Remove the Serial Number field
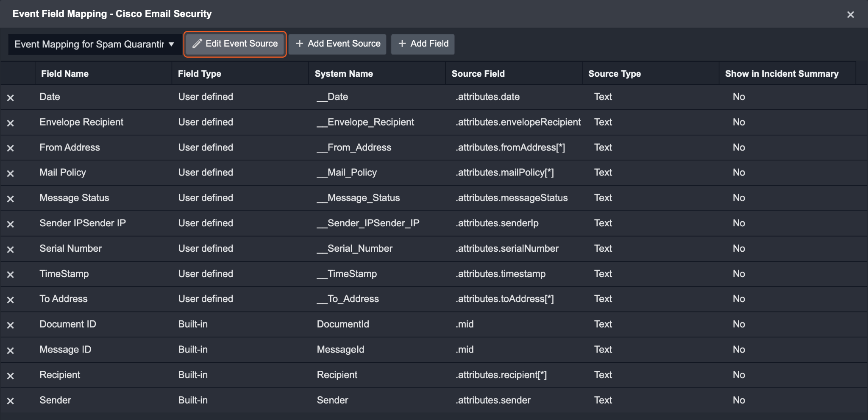The height and width of the screenshot is (420, 868). coord(11,249)
